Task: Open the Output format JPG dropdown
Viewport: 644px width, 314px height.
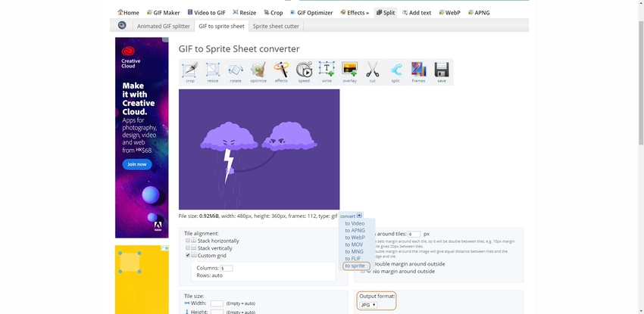Action: click(x=369, y=305)
